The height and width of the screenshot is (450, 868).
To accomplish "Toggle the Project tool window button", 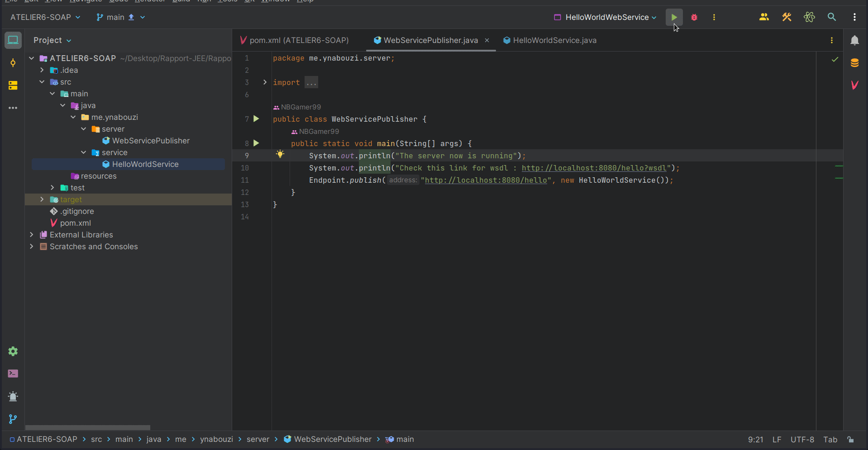I will pyautogui.click(x=13, y=40).
